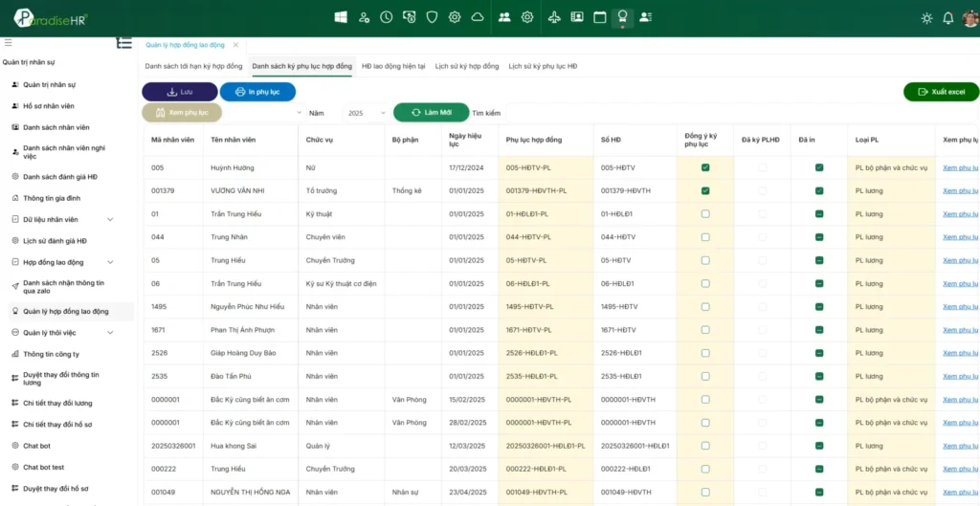Open Chi tiết thay đổi lương in sidebar
The width and height of the screenshot is (980, 506).
[x=57, y=403]
